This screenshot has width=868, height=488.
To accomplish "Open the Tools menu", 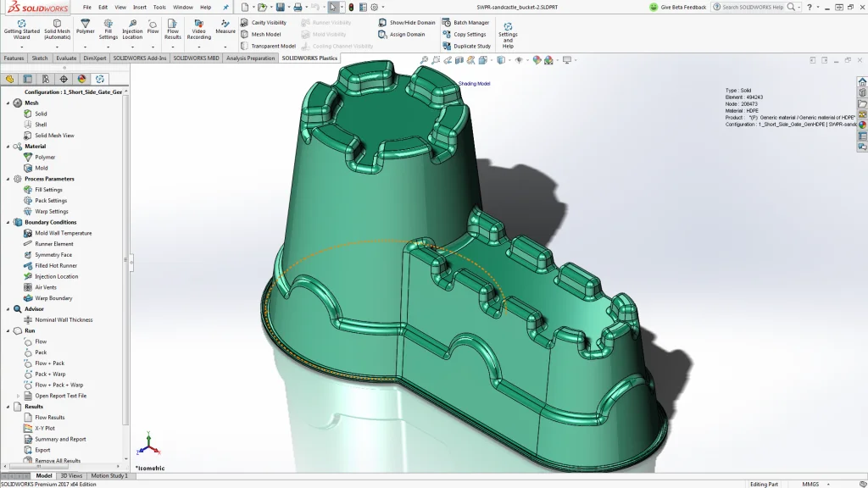I will (x=159, y=7).
